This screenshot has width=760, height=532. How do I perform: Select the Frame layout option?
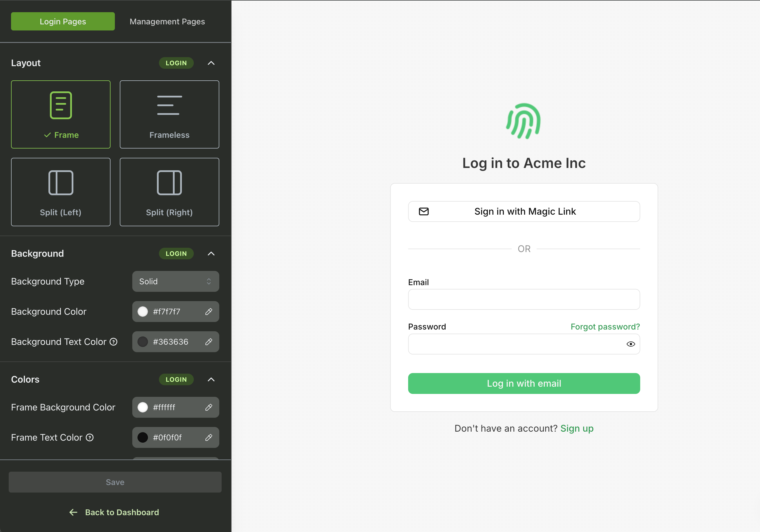pos(61,114)
